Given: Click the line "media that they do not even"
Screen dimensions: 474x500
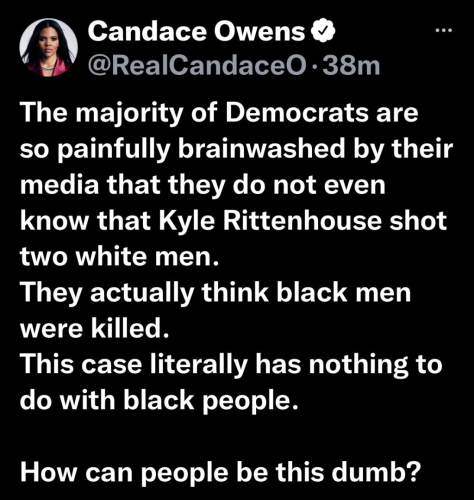Looking at the screenshot, I should click(203, 185).
